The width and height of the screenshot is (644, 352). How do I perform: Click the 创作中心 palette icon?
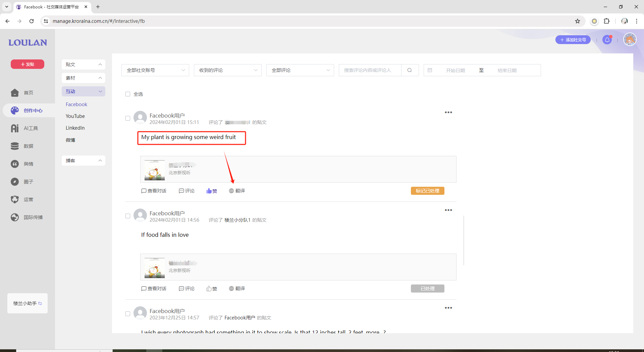pos(15,111)
